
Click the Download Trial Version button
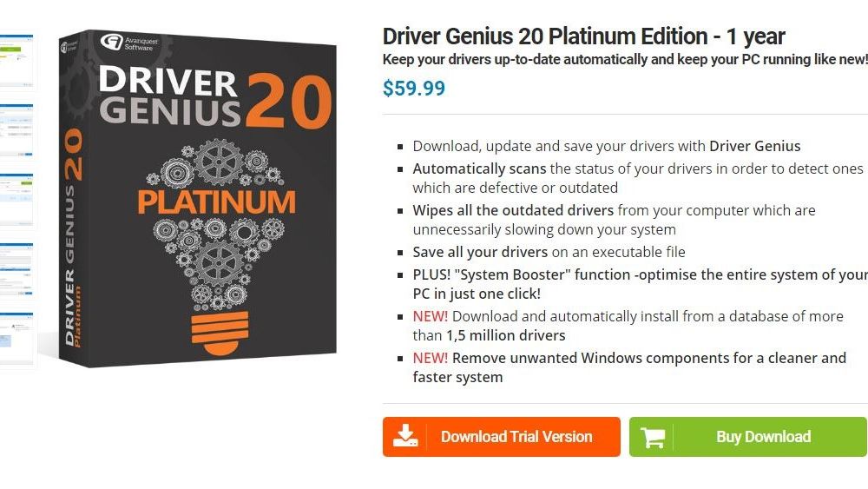tap(501, 437)
